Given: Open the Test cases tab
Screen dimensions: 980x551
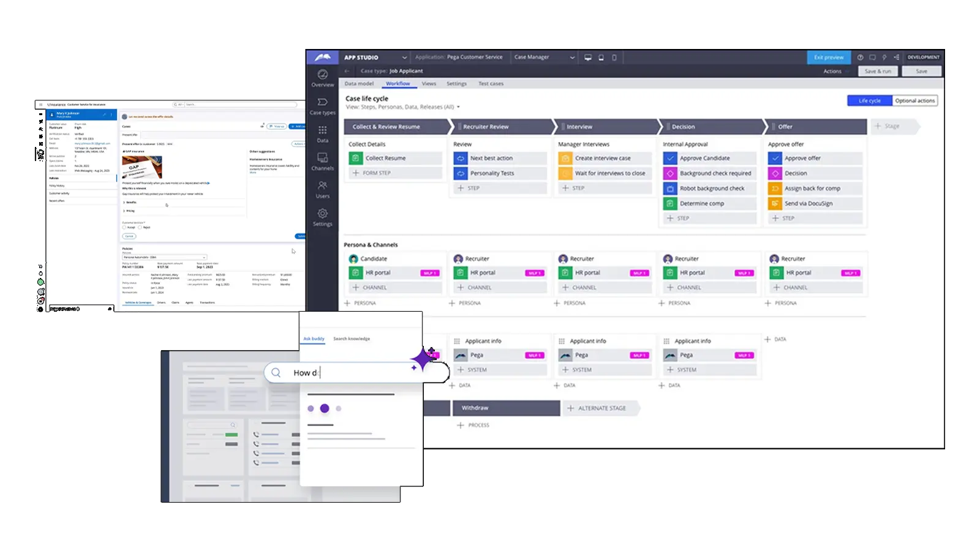Looking at the screenshot, I should [491, 84].
